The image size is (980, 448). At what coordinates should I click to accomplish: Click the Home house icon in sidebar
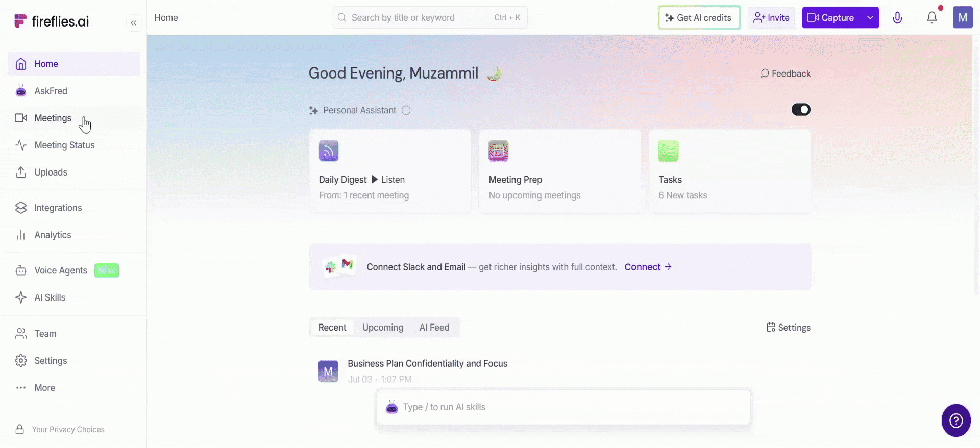point(21,64)
